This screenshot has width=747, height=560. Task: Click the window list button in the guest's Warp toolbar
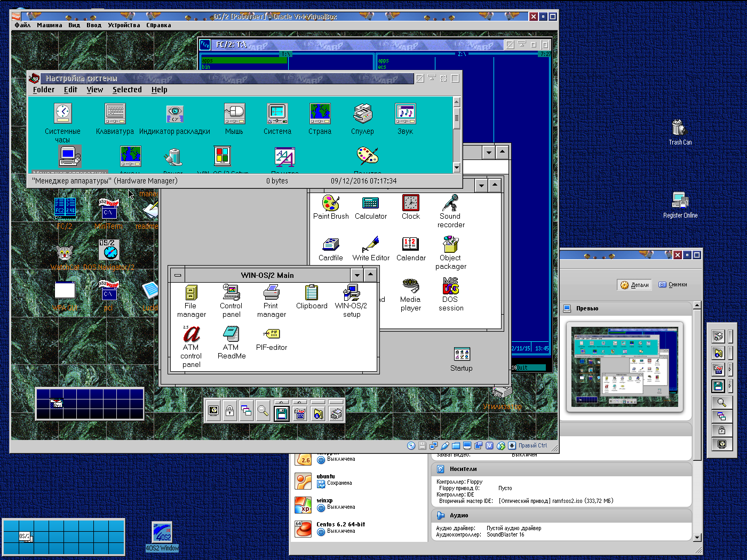[x=246, y=411]
